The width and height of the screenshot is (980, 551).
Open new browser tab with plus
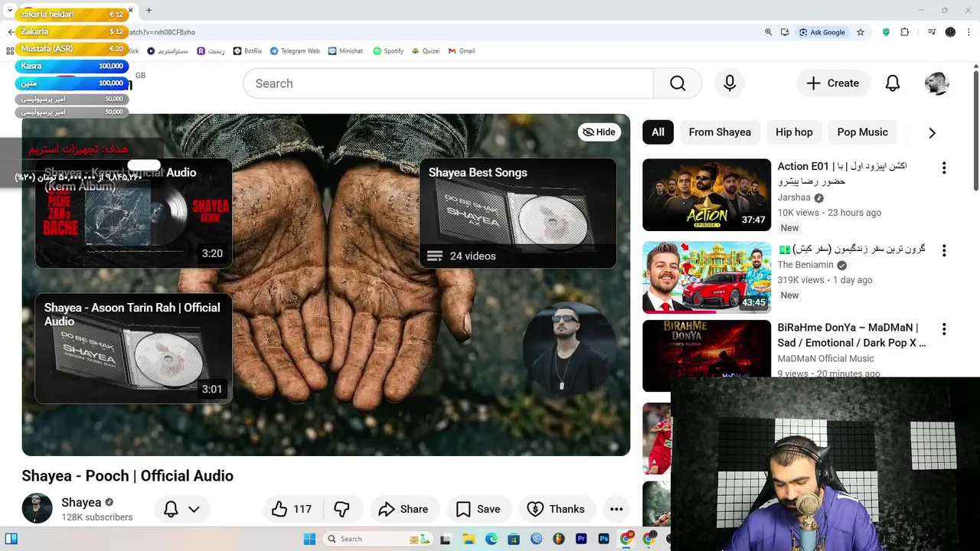(149, 10)
